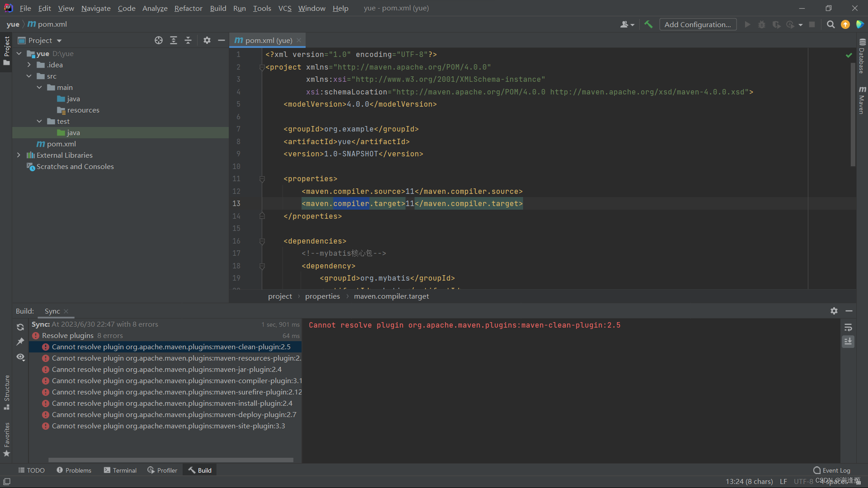868x488 pixels.
Task: Expand External Libraries node
Action: 19,155
